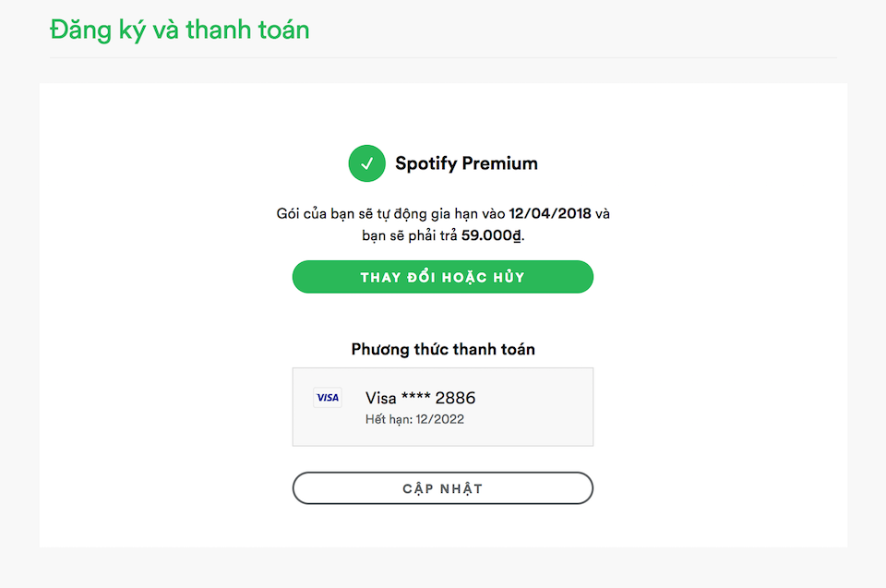Click the Hết hạn: 12/2022 expiry text
886x588 pixels.
pyautogui.click(x=415, y=418)
